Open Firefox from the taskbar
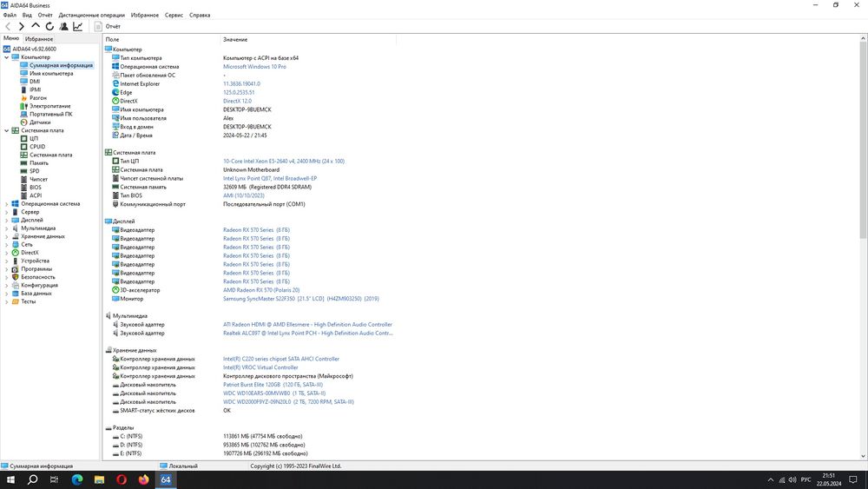Viewport: 868px width, 489px height. tap(143, 479)
